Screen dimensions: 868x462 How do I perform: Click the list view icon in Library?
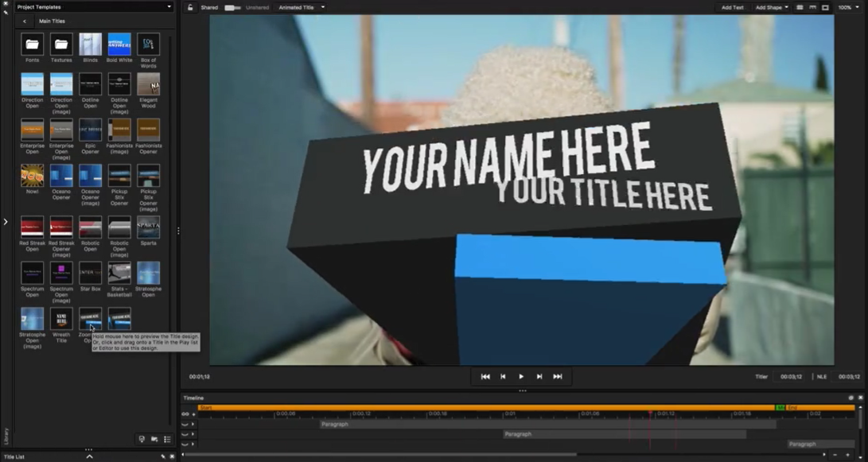[167, 439]
